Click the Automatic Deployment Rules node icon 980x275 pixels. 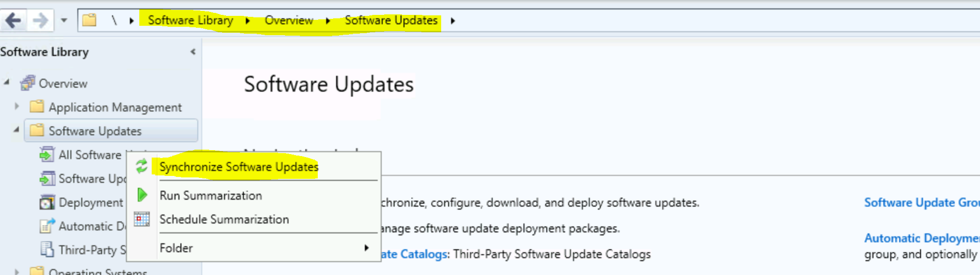[47, 226]
